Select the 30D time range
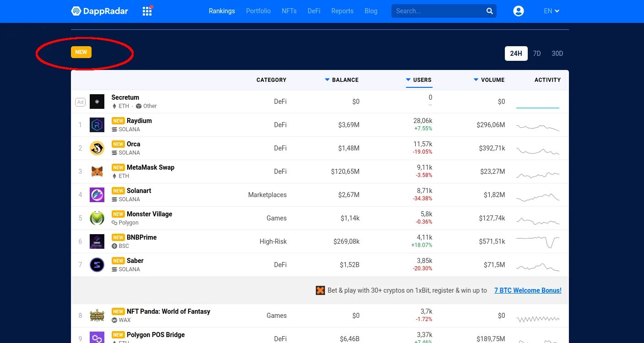The width and height of the screenshot is (644, 343). pyautogui.click(x=557, y=54)
